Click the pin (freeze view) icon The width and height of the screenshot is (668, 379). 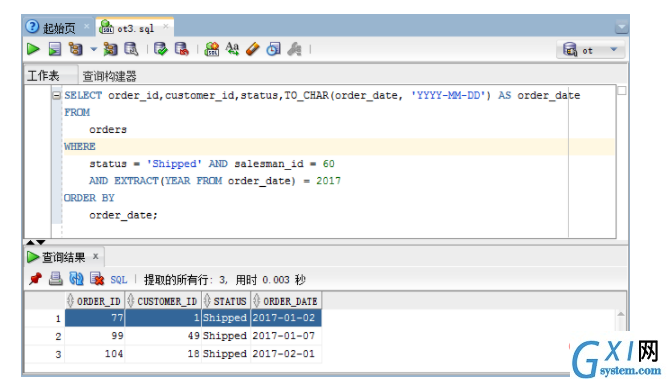35,279
